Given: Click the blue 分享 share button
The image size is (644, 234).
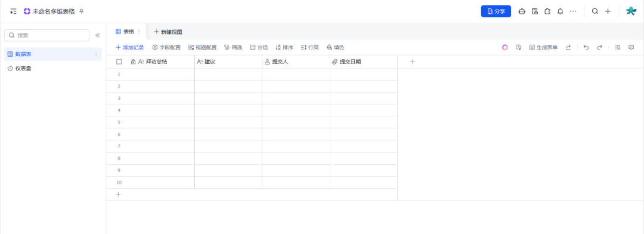Looking at the screenshot, I should [496, 11].
